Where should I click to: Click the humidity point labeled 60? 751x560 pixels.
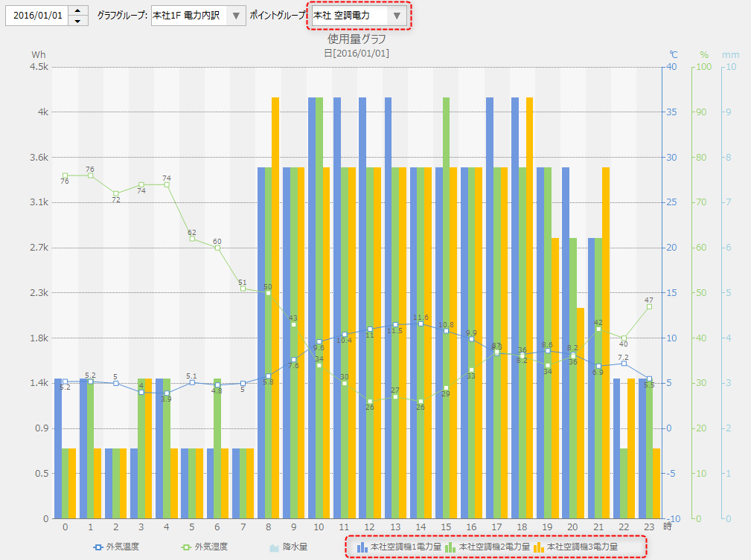[217, 248]
